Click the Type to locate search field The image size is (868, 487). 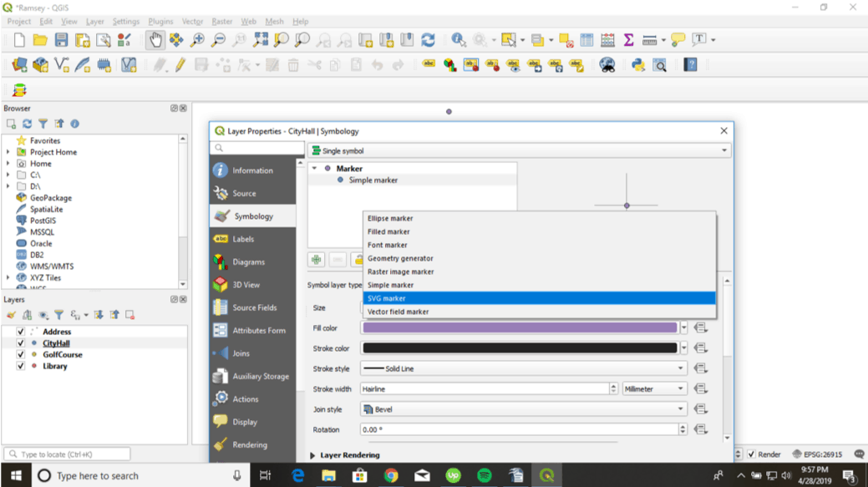tap(68, 454)
